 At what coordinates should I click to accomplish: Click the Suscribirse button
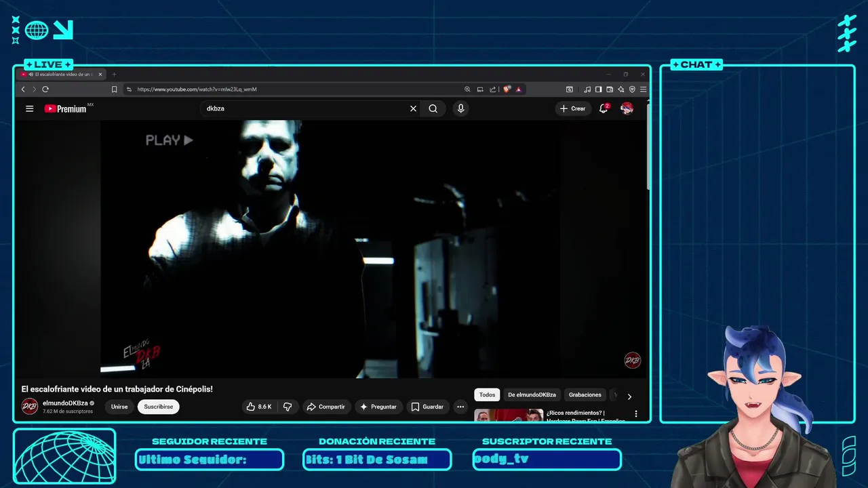coord(158,407)
